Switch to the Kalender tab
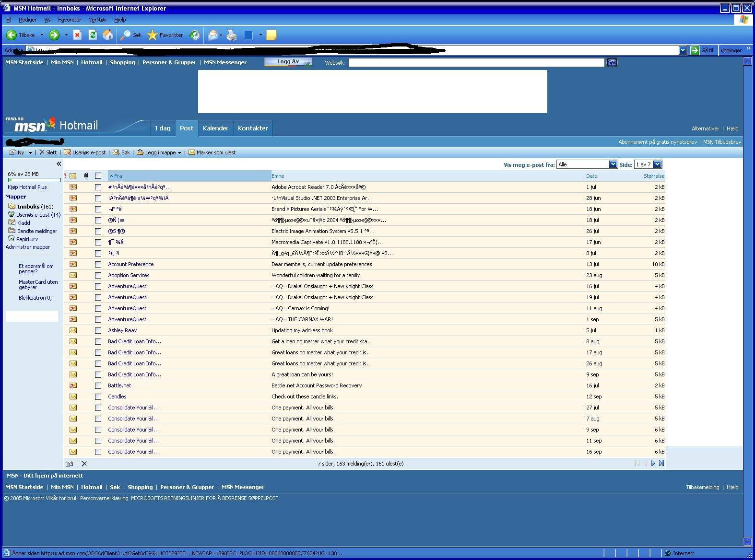 coord(215,128)
